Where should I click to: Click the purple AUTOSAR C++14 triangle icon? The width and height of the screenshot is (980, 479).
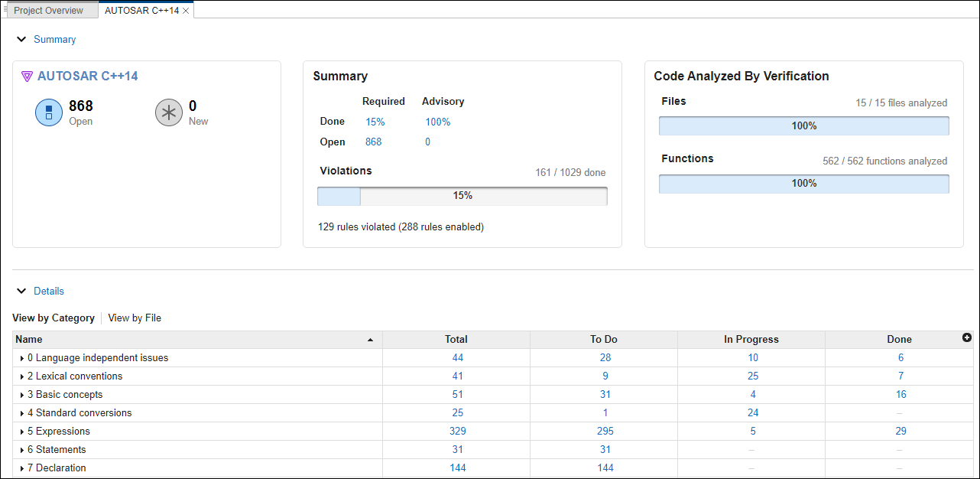[x=28, y=77]
